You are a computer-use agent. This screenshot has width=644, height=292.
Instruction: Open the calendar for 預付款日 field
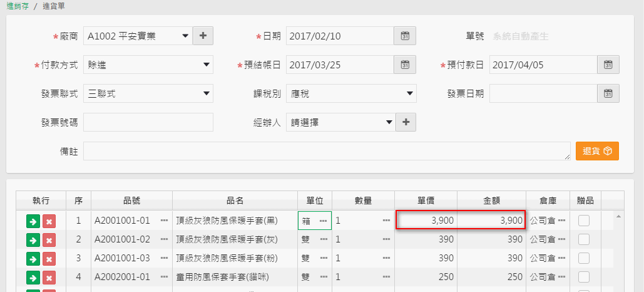[x=608, y=65]
